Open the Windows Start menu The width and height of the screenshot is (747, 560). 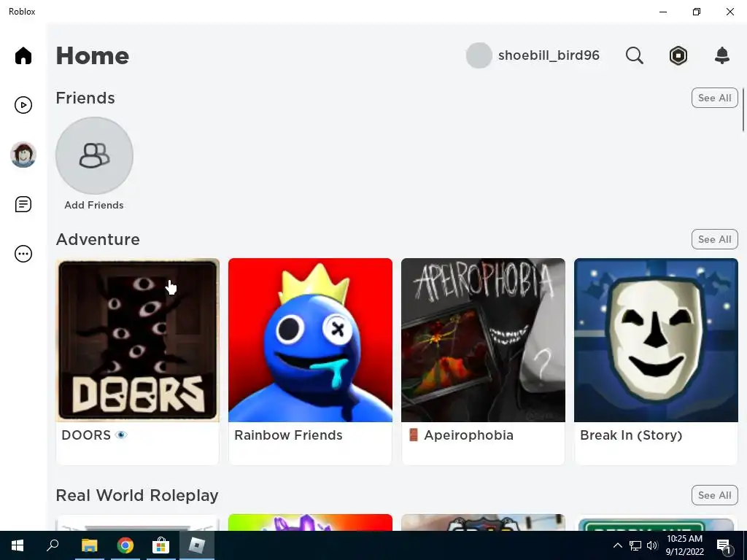click(x=18, y=545)
